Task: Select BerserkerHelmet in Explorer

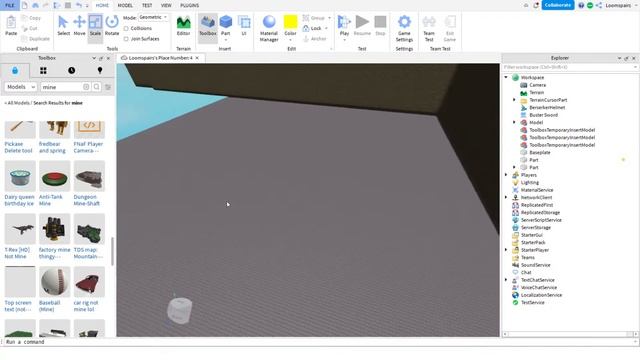Action: click(547, 107)
